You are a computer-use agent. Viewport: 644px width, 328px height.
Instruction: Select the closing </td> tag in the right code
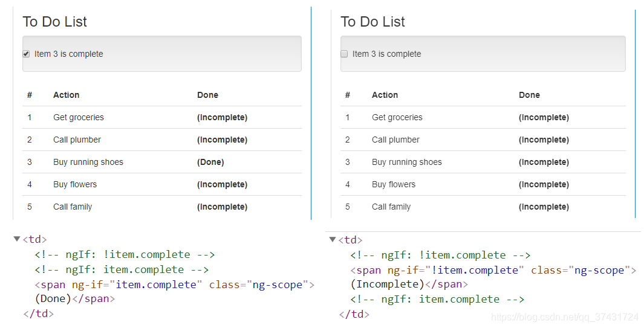354,314
